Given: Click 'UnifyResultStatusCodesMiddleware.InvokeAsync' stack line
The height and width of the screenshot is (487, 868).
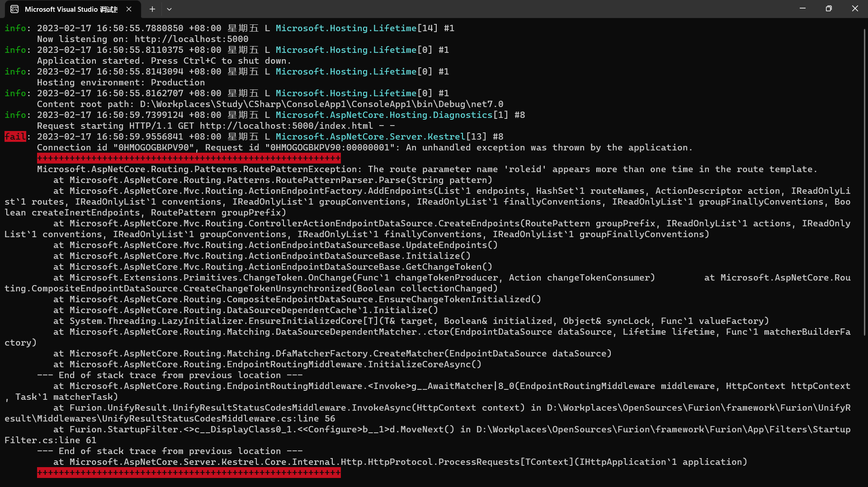Looking at the screenshot, I should coord(427,413).
